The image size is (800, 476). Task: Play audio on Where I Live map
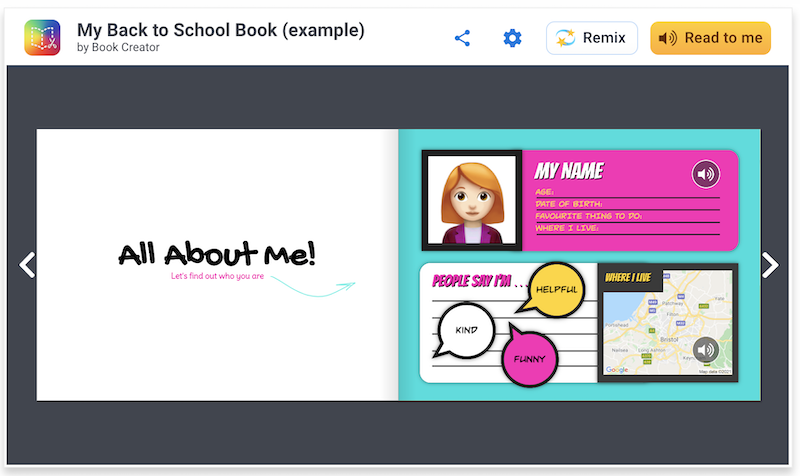pyautogui.click(x=706, y=350)
